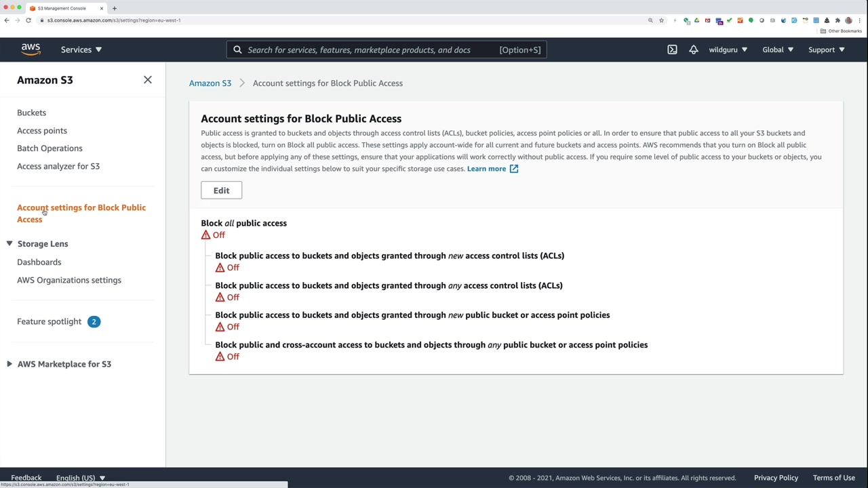Click the search magnifier icon
This screenshot has height=488, width=868.
tap(237, 49)
